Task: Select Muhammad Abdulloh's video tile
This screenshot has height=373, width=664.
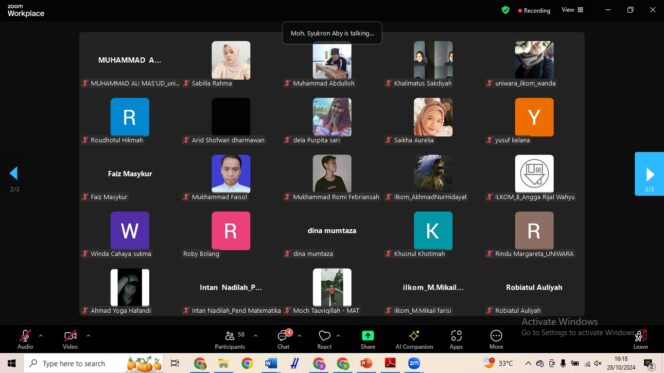Action: click(332, 61)
